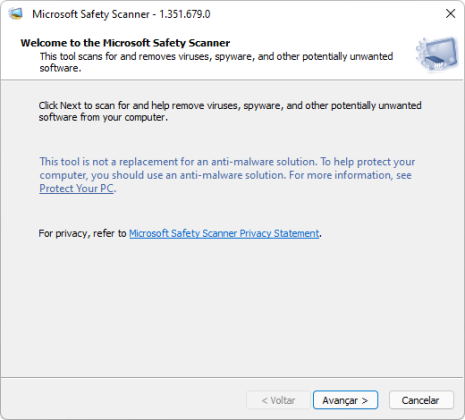465x420 pixels.
Task: Click the 'computer, you should use' blue text line
Action: [225, 175]
